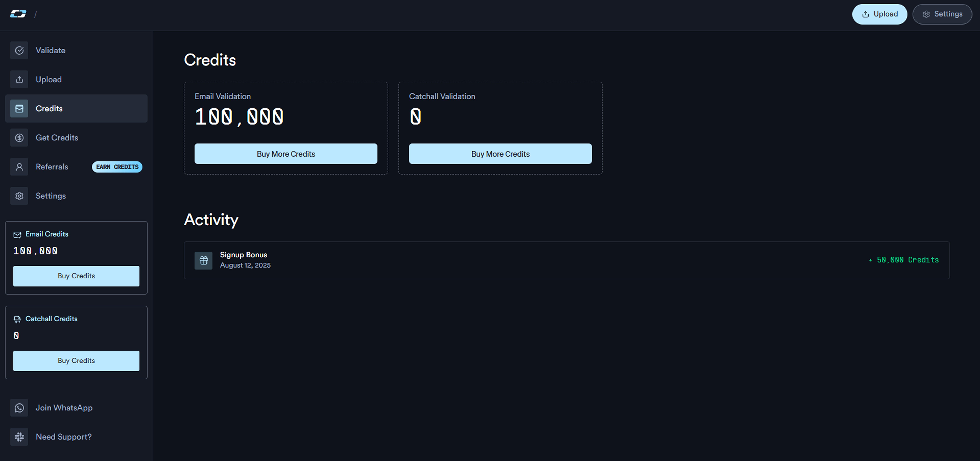The height and width of the screenshot is (461, 980).
Task: Open the Referrals menu item
Action: [52, 167]
